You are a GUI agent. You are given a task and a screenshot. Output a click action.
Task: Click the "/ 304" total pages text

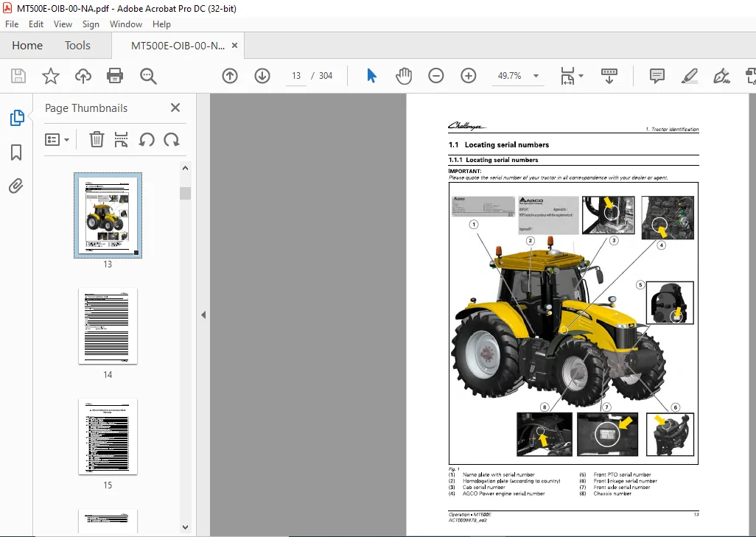pyautogui.click(x=321, y=76)
